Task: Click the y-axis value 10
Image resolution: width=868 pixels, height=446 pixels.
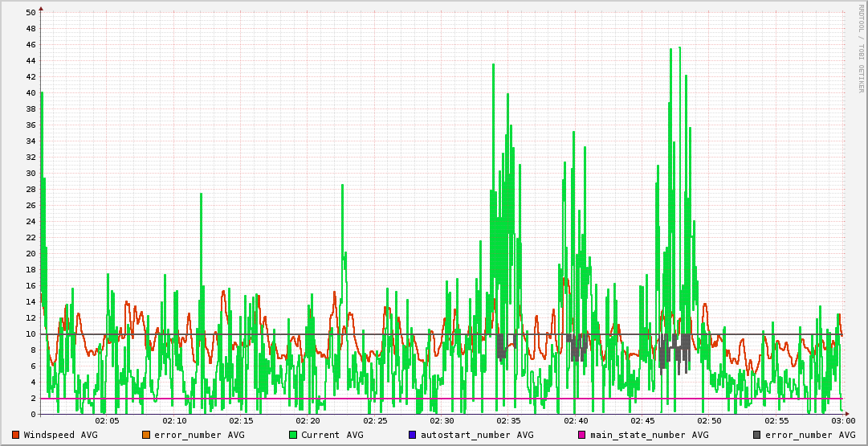Action: [31, 333]
